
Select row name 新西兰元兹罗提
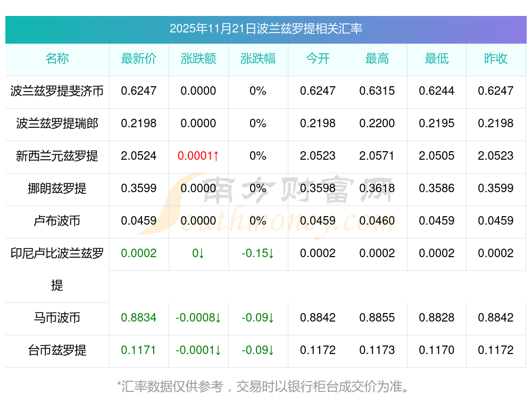[57, 156]
